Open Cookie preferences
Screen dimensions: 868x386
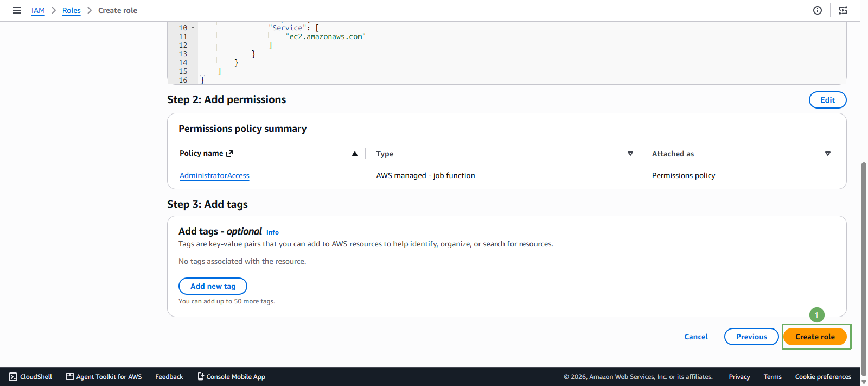[823, 377]
